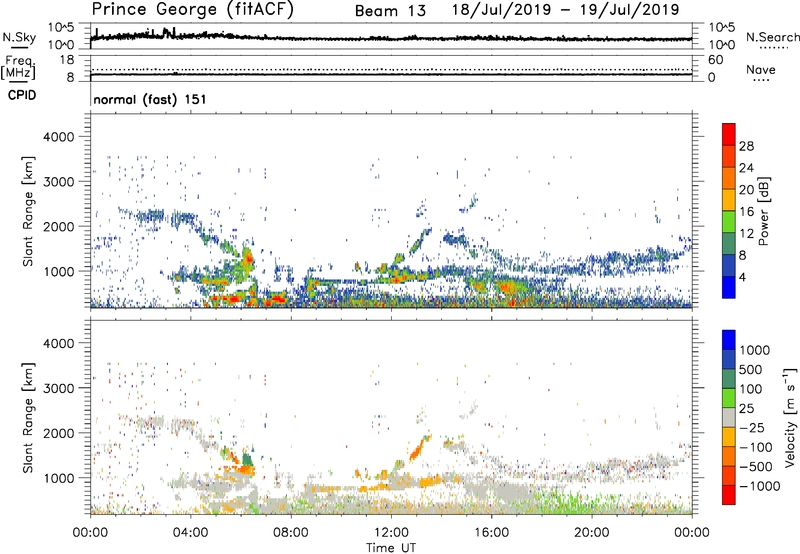
Task: Click the '12' Power colorbar tick label
Action: pos(746,234)
